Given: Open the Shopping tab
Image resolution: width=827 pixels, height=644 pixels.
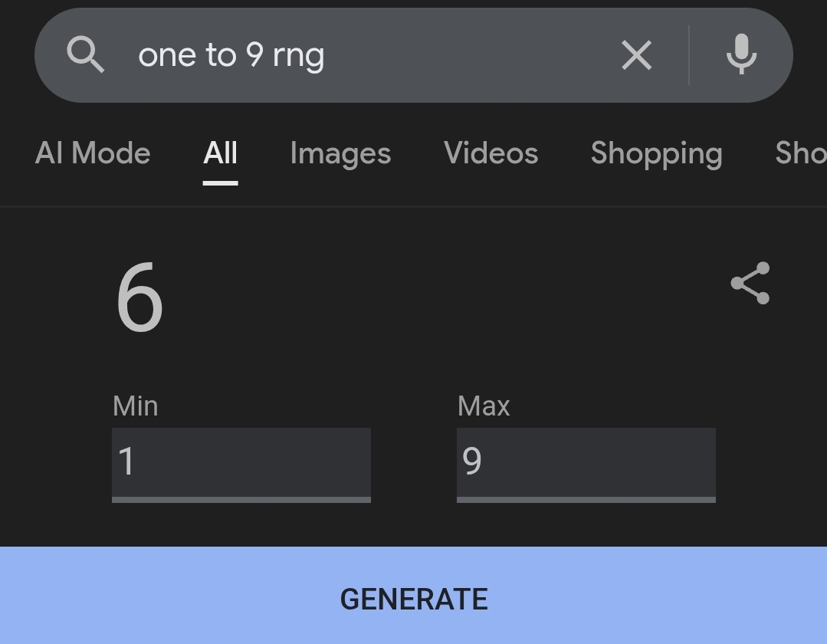Looking at the screenshot, I should [656, 153].
